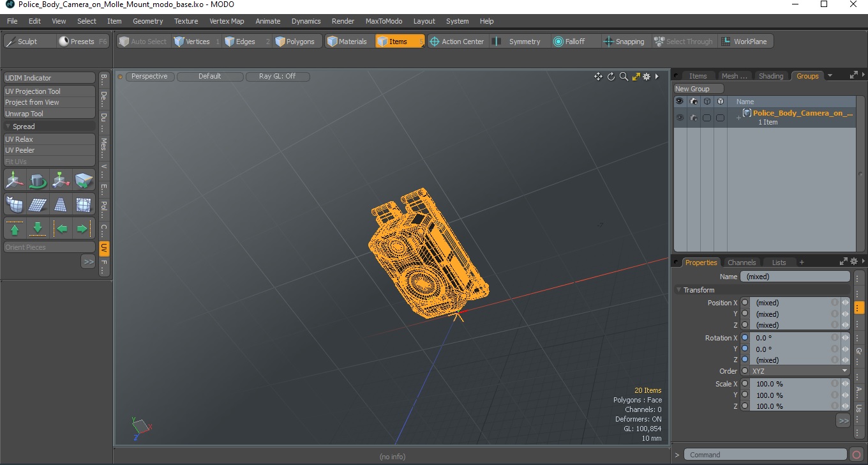Switch to the Lists tab
Screen dimensions: 868x465
click(779, 263)
